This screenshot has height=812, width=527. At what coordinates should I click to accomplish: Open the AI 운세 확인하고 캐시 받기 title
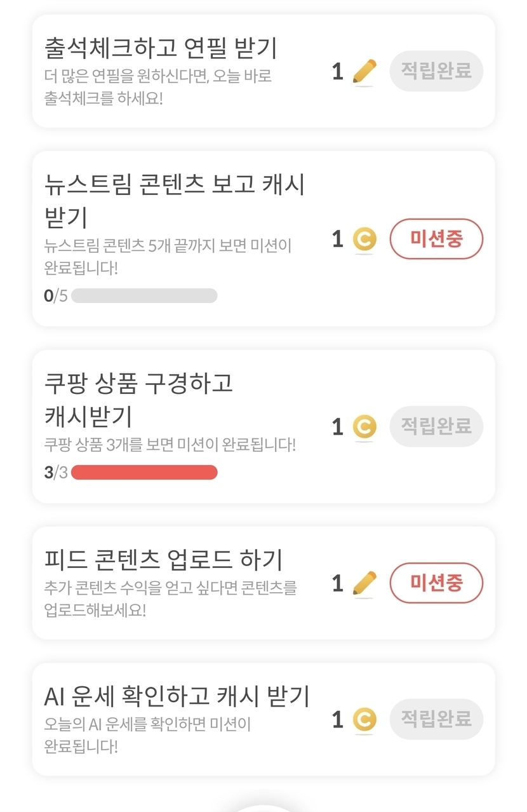pyautogui.click(x=177, y=696)
